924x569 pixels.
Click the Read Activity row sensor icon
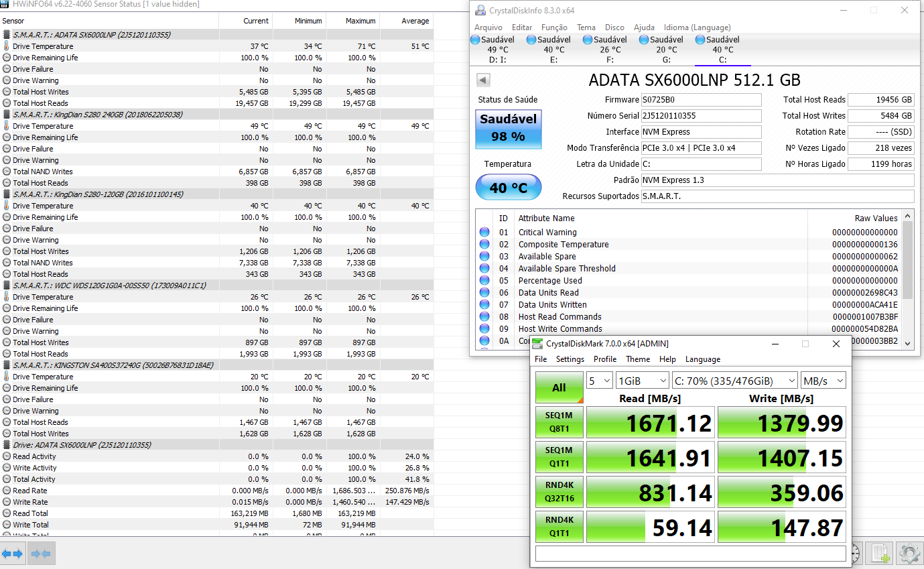[x=7, y=456]
